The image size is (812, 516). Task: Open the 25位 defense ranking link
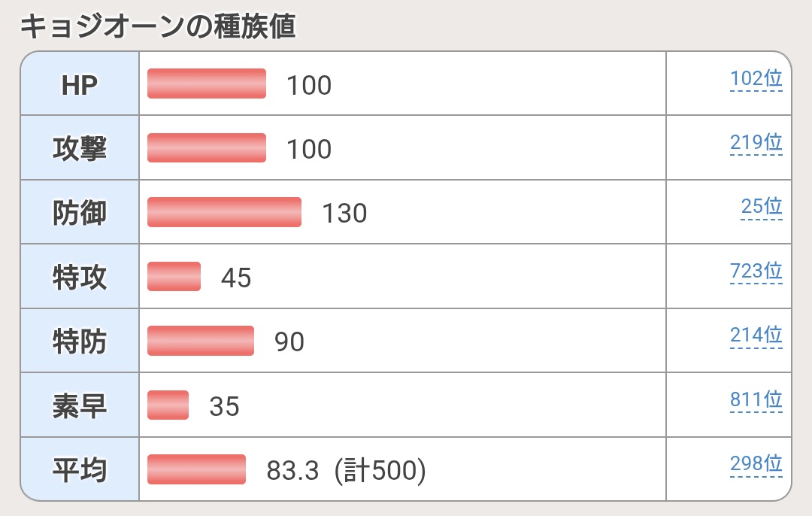point(762,207)
